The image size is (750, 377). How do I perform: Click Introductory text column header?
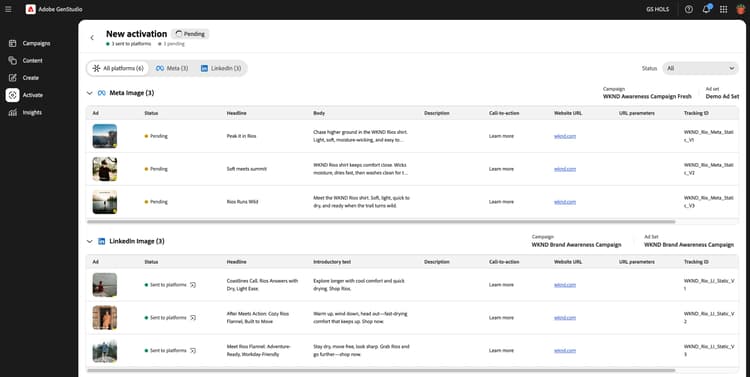tap(332, 262)
